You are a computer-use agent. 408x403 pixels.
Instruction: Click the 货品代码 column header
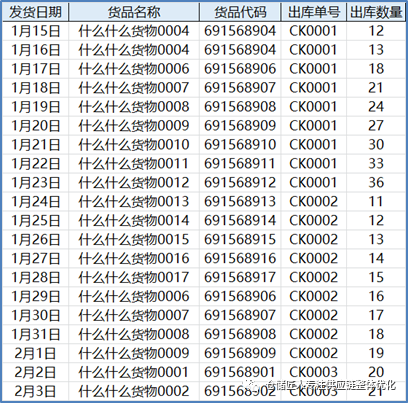(240, 12)
